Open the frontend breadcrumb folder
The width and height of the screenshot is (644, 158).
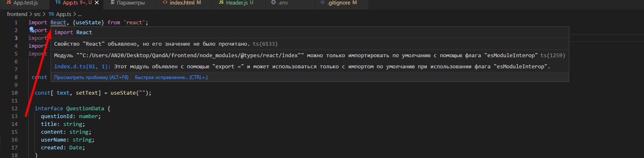point(18,14)
